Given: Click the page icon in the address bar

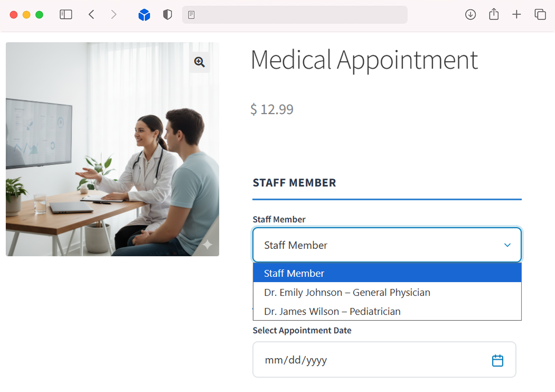Looking at the screenshot, I should click(192, 15).
